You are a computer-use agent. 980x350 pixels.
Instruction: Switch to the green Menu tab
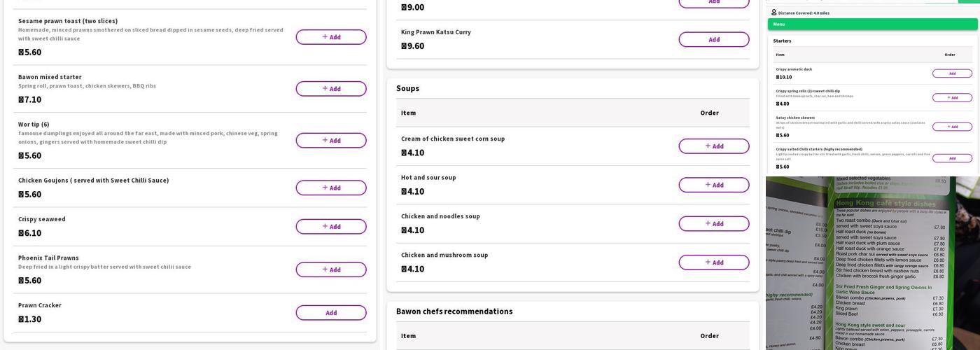(x=872, y=24)
